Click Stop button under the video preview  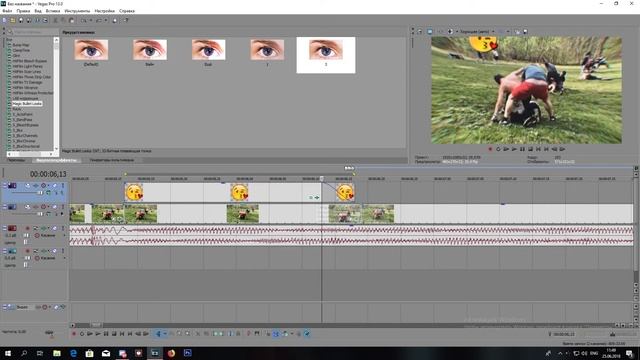point(531,149)
